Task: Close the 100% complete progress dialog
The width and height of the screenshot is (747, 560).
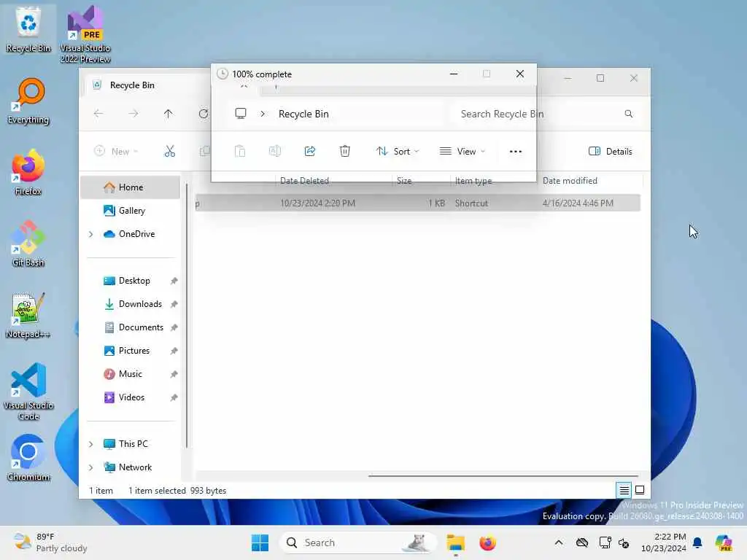Action: (x=520, y=74)
